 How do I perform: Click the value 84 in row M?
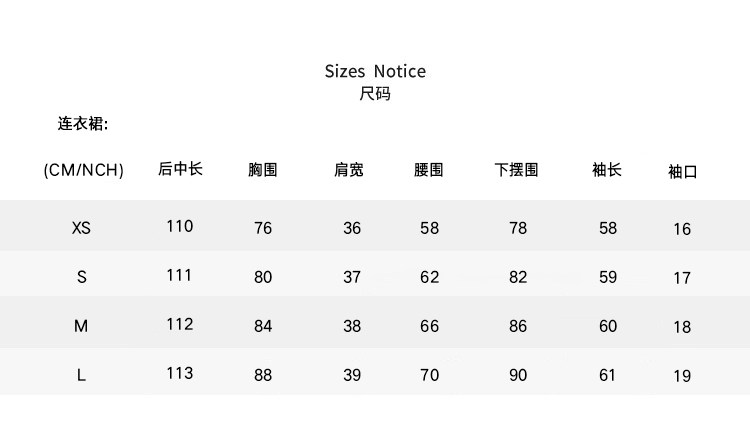(x=263, y=326)
